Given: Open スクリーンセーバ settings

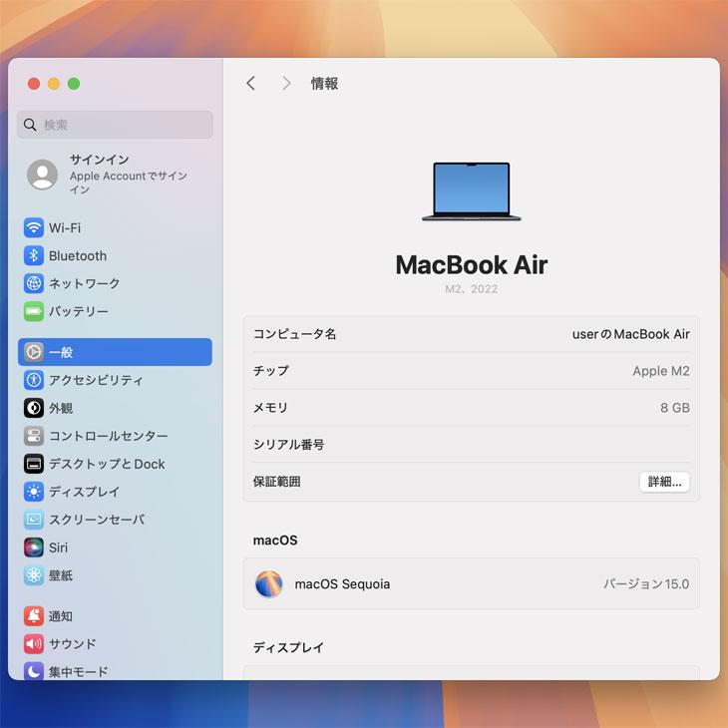Looking at the screenshot, I should (x=97, y=520).
